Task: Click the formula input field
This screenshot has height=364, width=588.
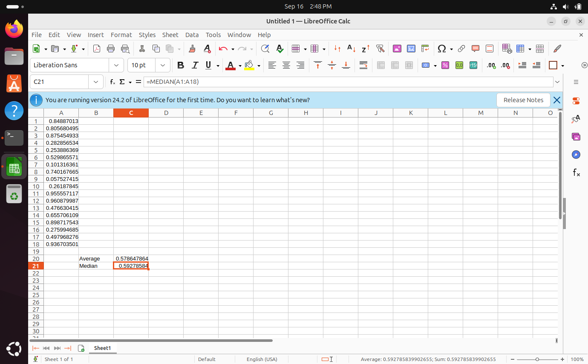Action: click(x=347, y=82)
